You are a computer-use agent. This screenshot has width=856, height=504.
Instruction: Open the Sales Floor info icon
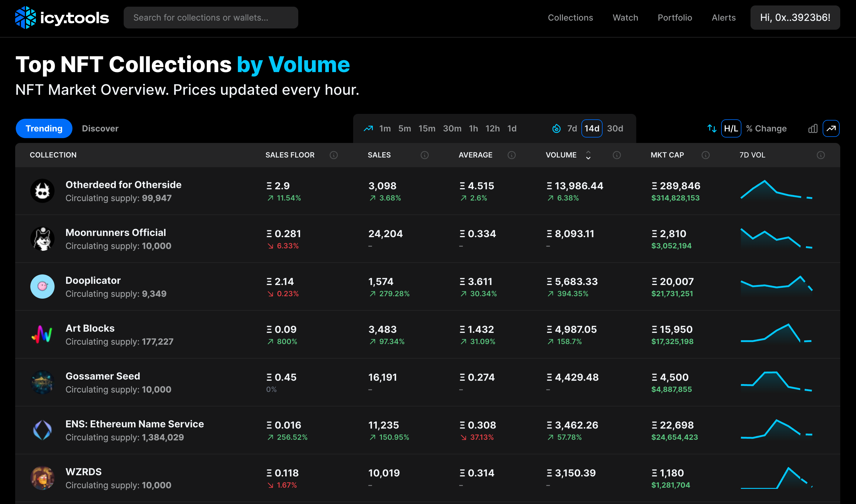(334, 155)
